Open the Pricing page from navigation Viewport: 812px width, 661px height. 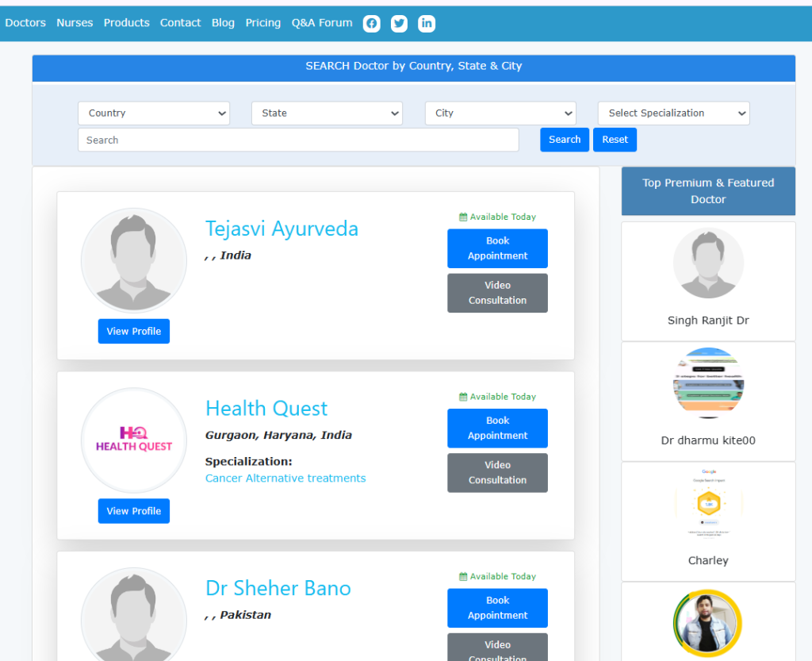[262, 23]
